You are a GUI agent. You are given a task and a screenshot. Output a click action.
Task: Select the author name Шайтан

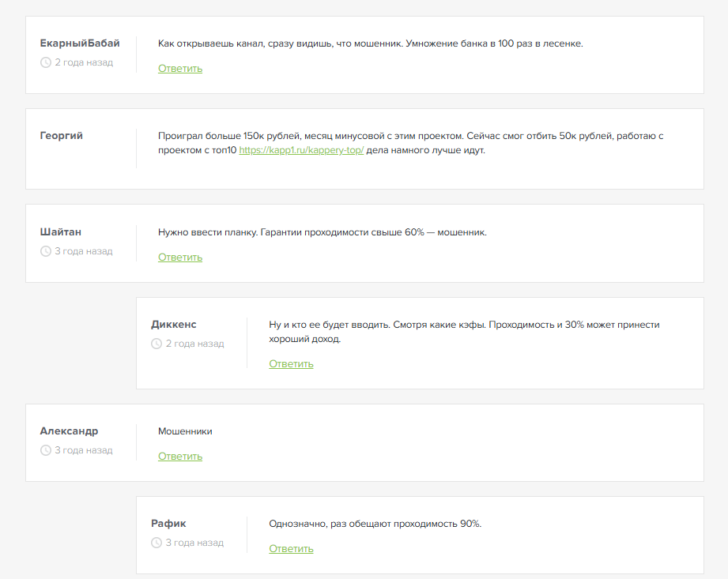coord(61,232)
